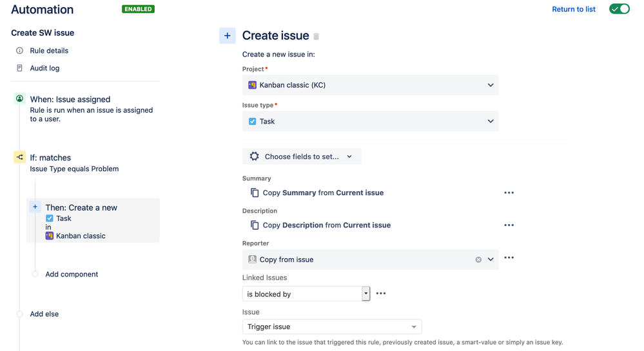Click the ENABLED status badge
The width and height of the screenshot is (644, 351).
point(138,9)
